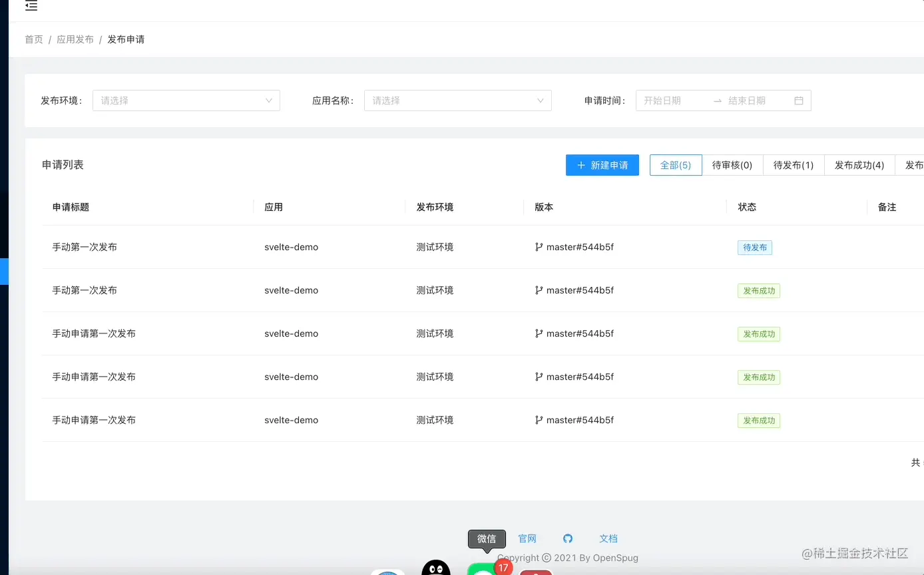
Task: Open the 文档 link in the footer
Action: click(x=608, y=538)
